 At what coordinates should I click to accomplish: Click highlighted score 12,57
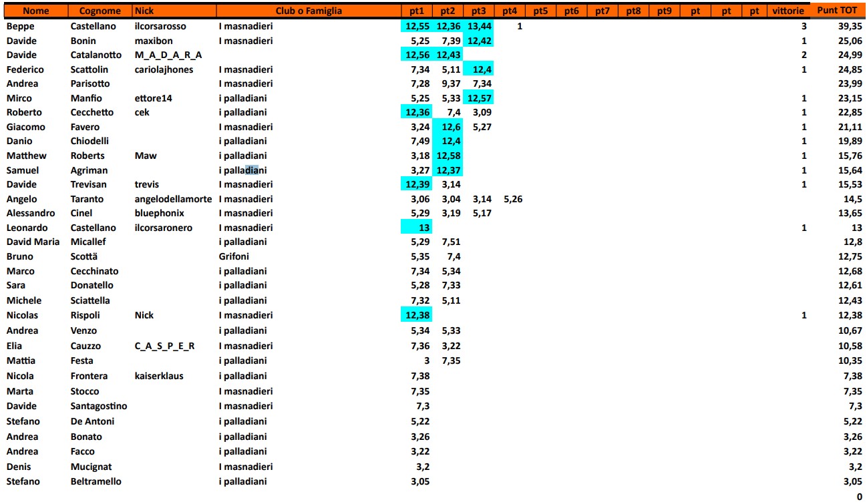tap(479, 98)
